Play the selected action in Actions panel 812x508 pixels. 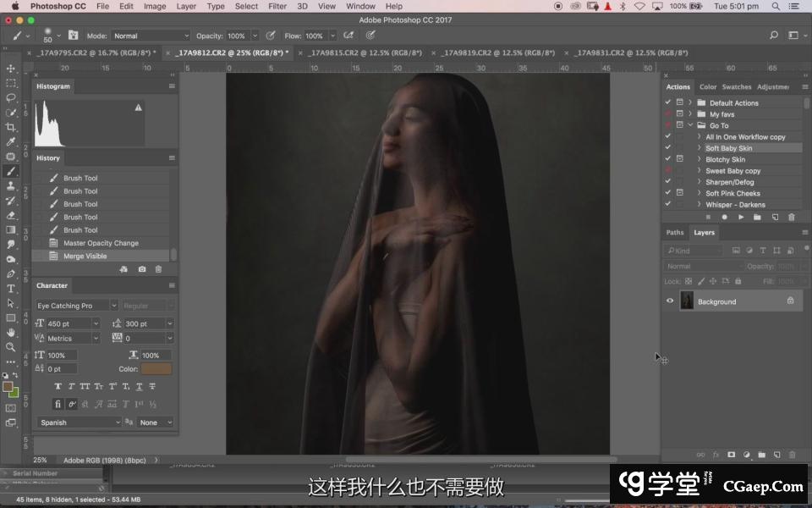(x=741, y=218)
